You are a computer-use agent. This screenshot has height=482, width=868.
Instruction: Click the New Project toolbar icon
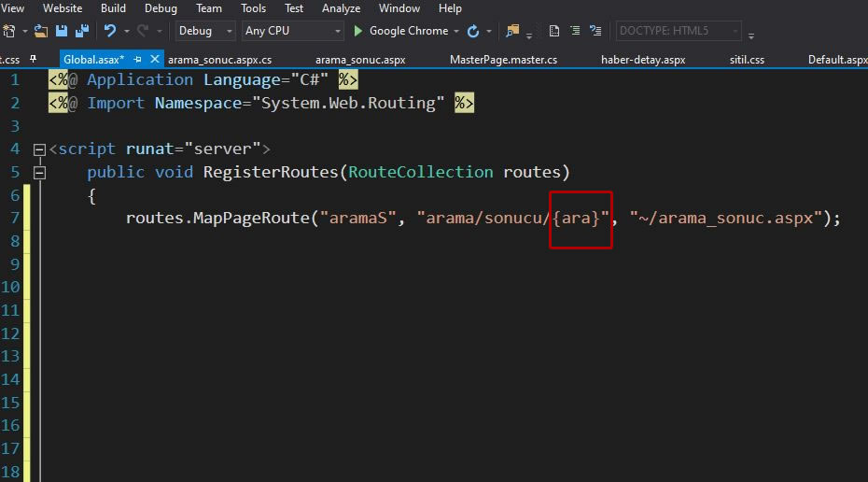(9, 31)
